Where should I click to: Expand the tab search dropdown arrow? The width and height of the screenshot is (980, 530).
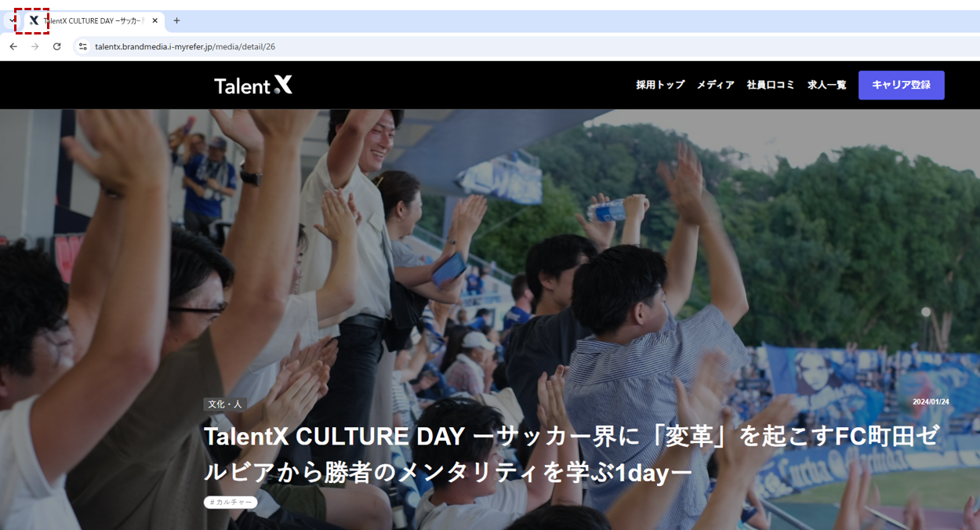pos(11,20)
